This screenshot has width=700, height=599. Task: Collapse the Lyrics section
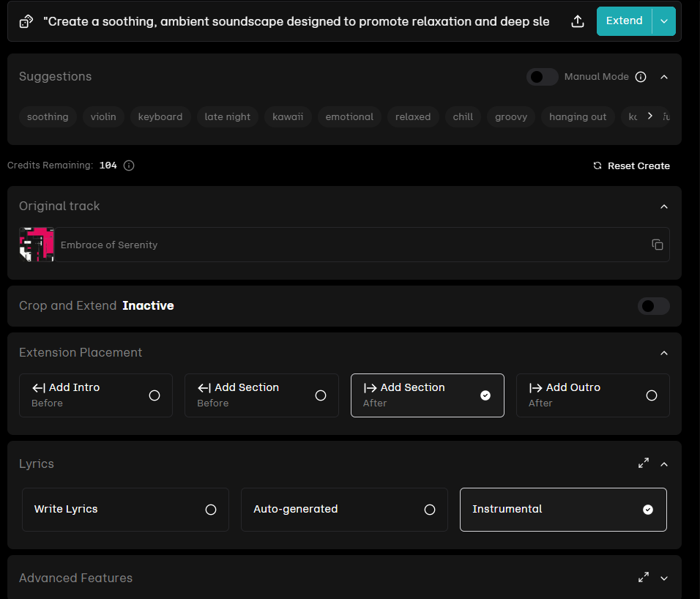pos(664,464)
